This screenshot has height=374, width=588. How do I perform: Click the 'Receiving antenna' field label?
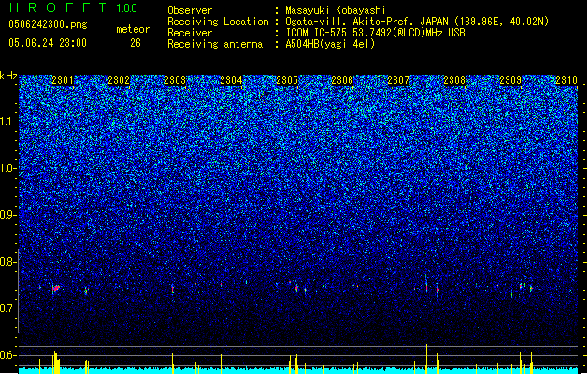pos(215,44)
